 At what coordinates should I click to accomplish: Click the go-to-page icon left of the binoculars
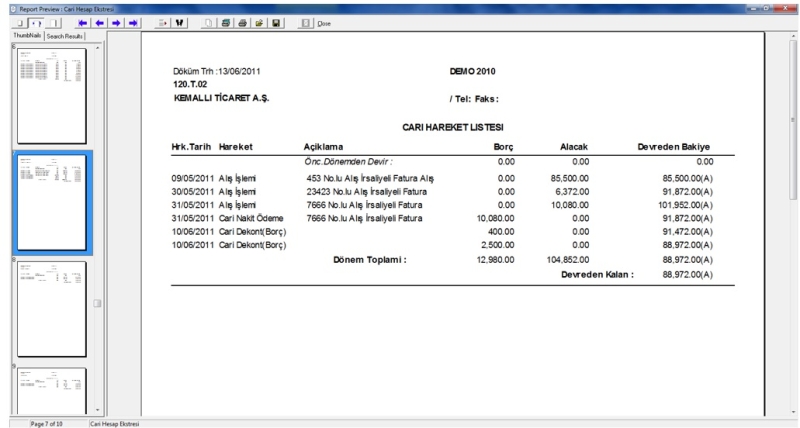coord(165,21)
